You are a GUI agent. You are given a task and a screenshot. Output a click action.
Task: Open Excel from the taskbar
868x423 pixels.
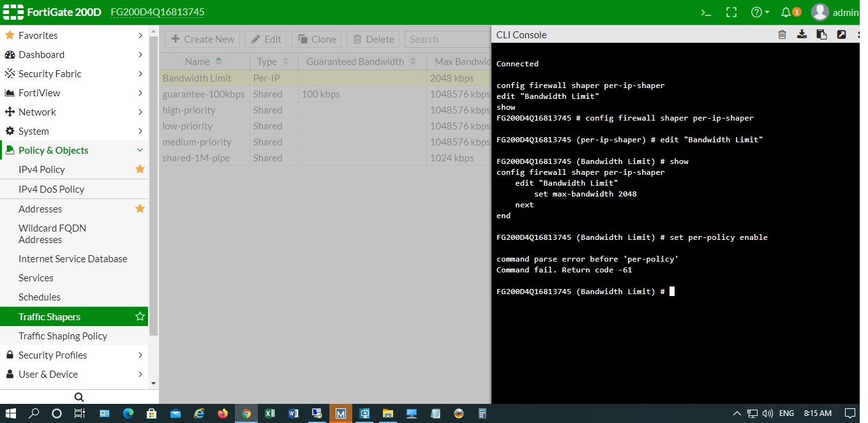(270, 413)
